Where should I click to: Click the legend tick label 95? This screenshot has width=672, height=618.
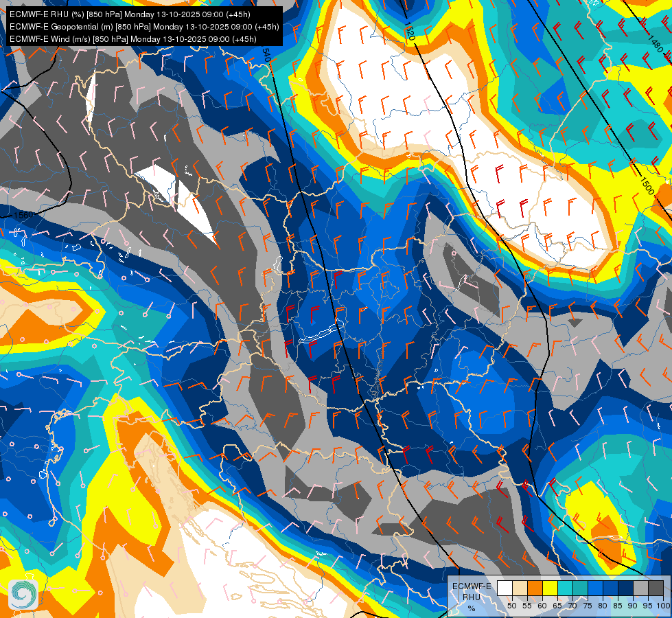(647, 606)
